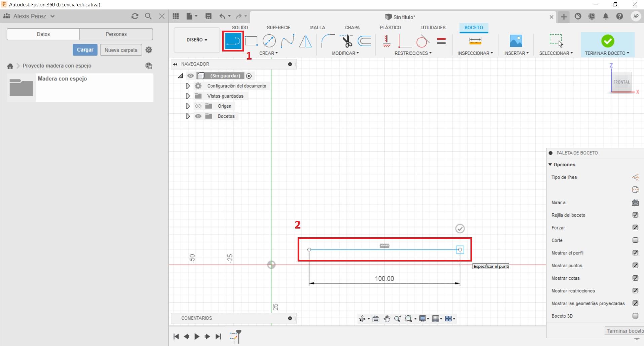The height and width of the screenshot is (346, 644).
Task: Switch to the SÓLIDO tab
Action: pos(240,28)
